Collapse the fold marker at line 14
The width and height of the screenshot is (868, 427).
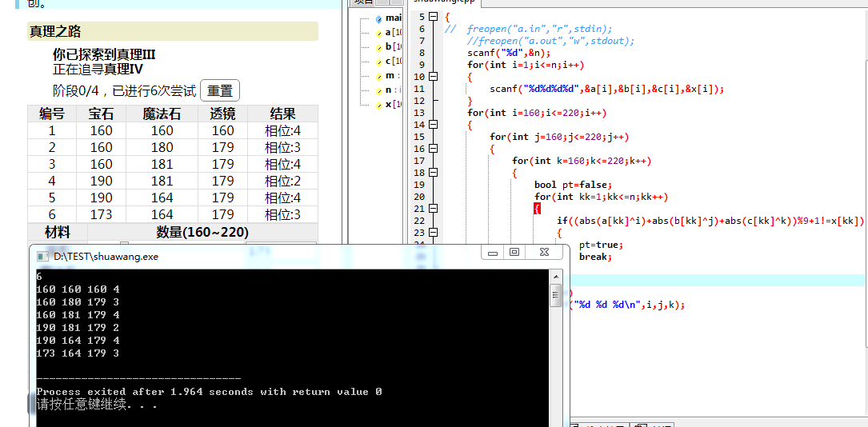point(433,125)
